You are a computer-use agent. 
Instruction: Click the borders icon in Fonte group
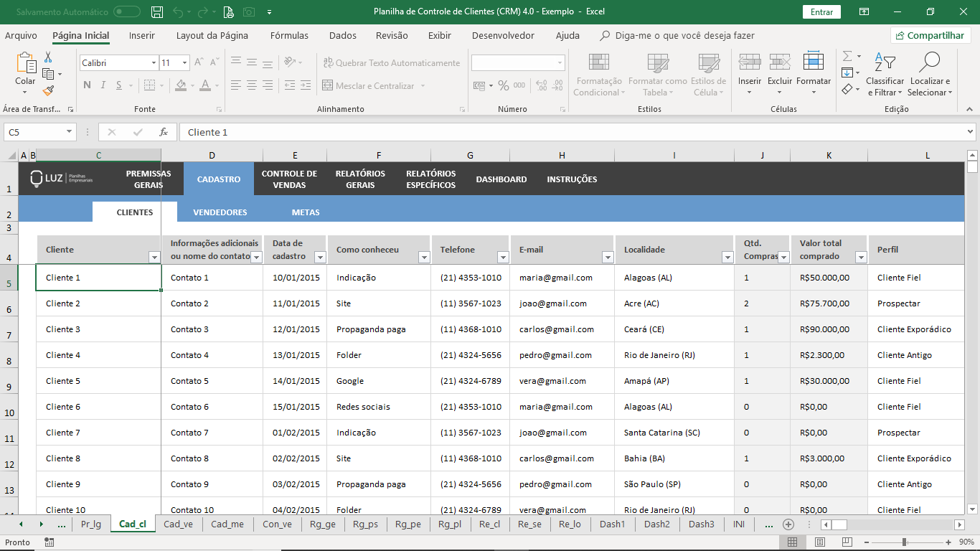tap(149, 85)
